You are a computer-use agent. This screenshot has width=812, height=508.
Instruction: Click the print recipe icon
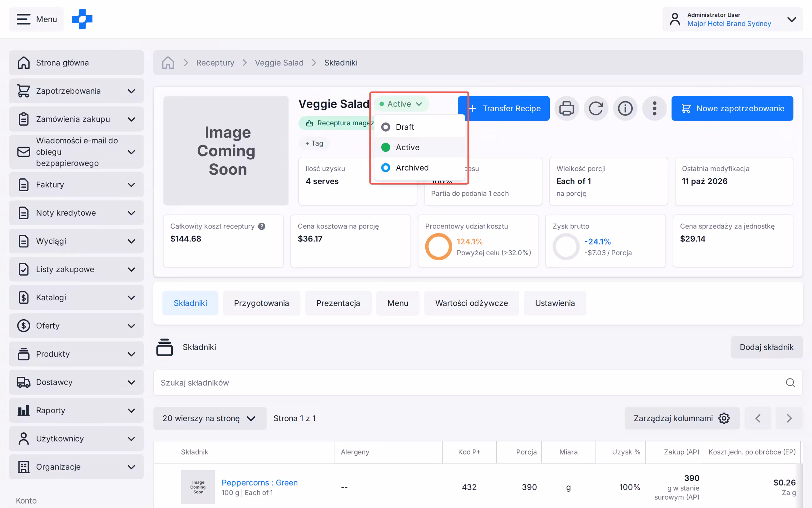(x=566, y=108)
